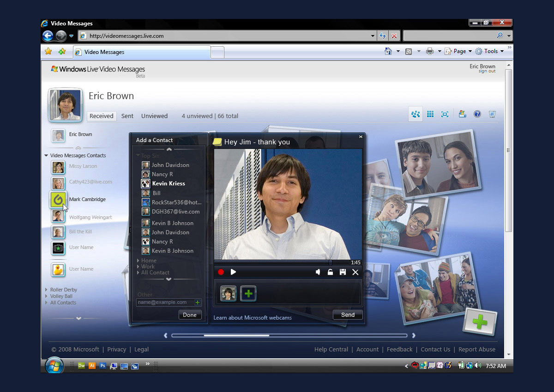
Task: Save the video message with floppy icon
Action: (x=343, y=272)
